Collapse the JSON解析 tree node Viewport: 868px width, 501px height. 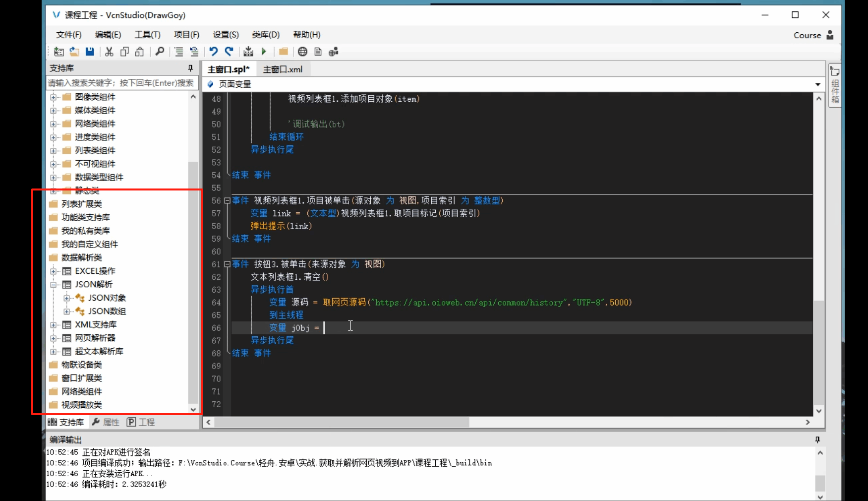[54, 285]
